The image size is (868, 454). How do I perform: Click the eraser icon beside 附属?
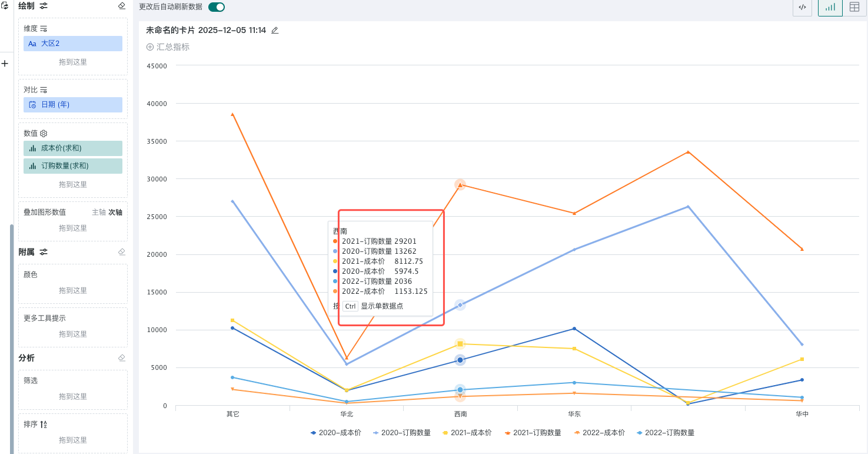[x=122, y=252]
